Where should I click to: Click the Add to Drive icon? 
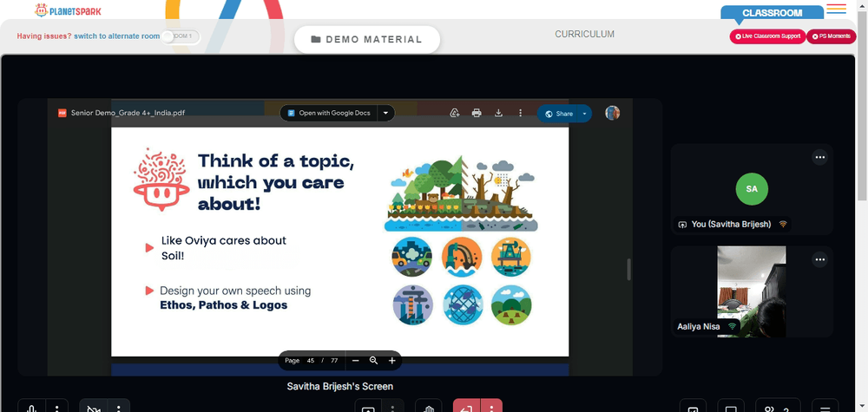pyautogui.click(x=455, y=113)
